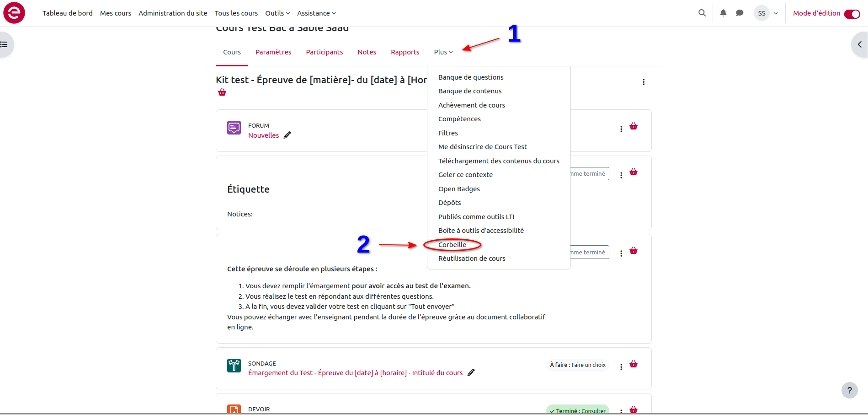Choose Banque de questions menu entry
Screen dimensions: 868x415
pyautogui.click(x=471, y=77)
